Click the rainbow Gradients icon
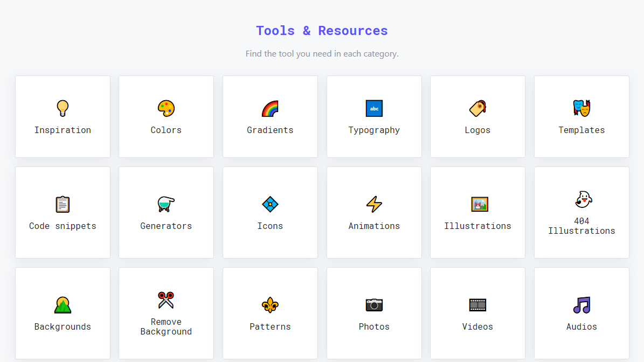This screenshot has height=362, width=644. click(270, 108)
